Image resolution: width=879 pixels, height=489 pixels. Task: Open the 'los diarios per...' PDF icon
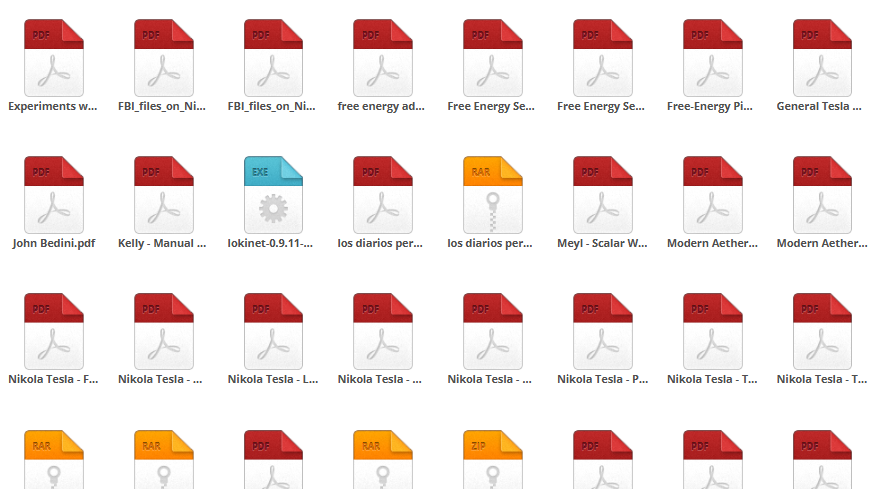(382, 194)
